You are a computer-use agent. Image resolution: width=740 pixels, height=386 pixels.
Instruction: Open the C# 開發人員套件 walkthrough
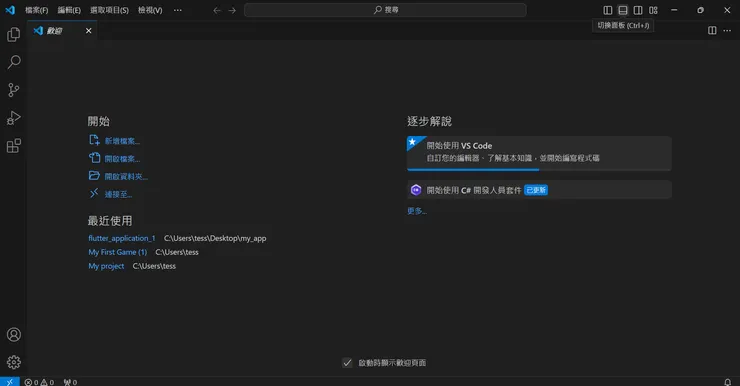pos(539,190)
